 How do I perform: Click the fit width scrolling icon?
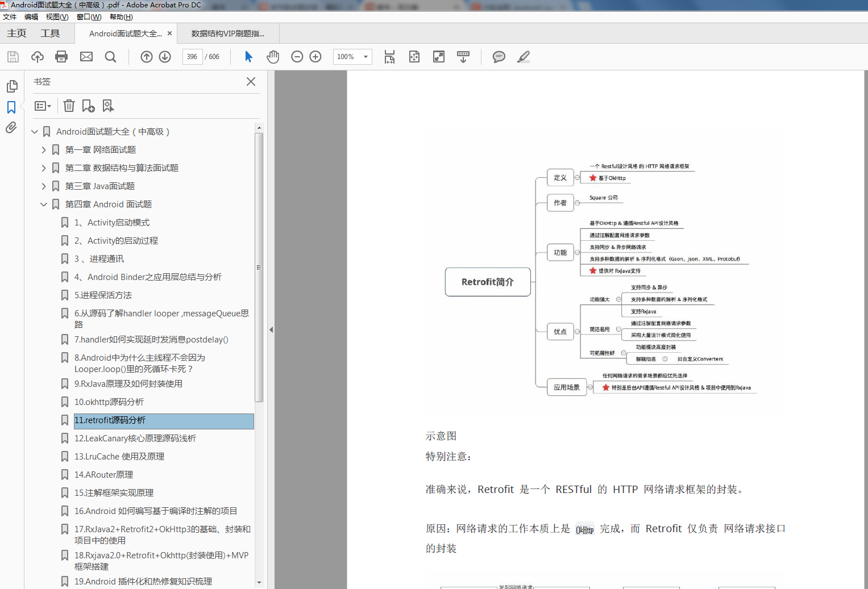click(389, 57)
